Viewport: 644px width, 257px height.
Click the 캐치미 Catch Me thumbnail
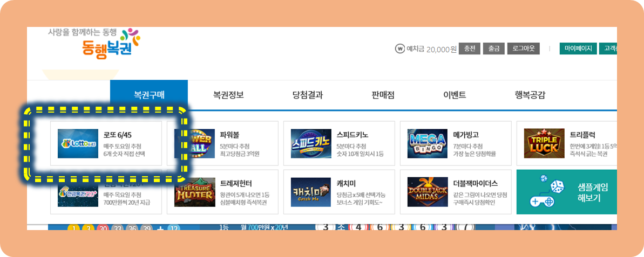pyautogui.click(x=311, y=192)
